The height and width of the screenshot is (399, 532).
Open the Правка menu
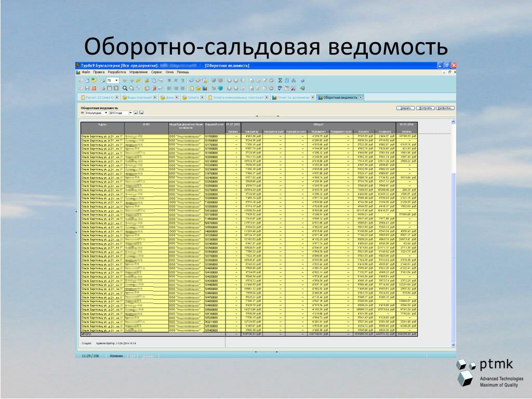coord(99,72)
